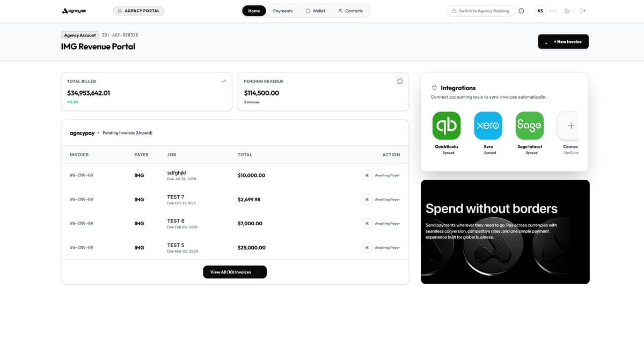Viewport: 644px width, 362px height.
Task: Click the Pending Invoices (Unpaid) label
Action: pyautogui.click(x=128, y=133)
